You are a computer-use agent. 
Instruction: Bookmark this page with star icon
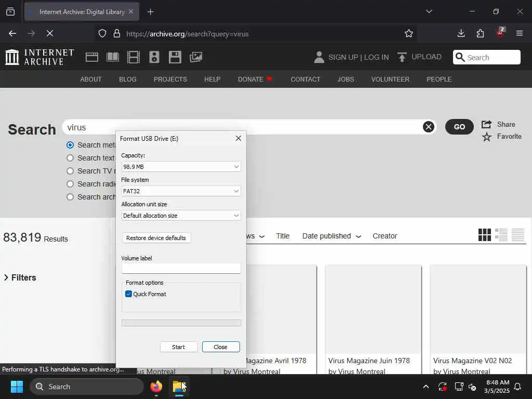pyautogui.click(x=409, y=34)
